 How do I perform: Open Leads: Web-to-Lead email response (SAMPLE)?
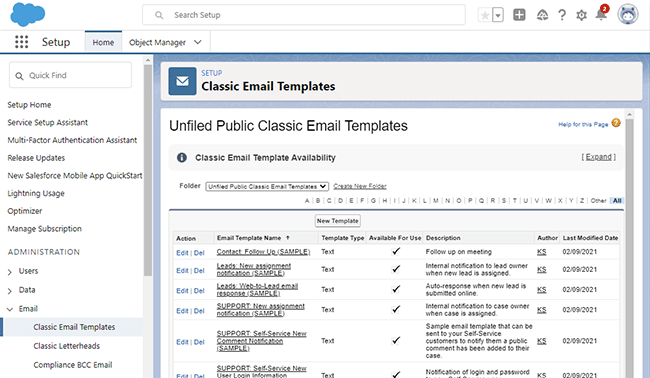coord(257,290)
